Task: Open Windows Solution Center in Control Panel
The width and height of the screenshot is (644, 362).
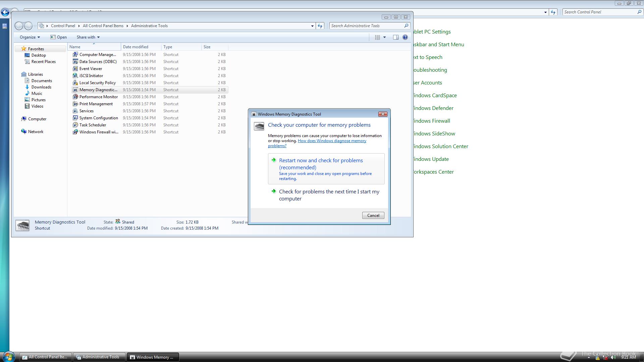Action: 440,146
